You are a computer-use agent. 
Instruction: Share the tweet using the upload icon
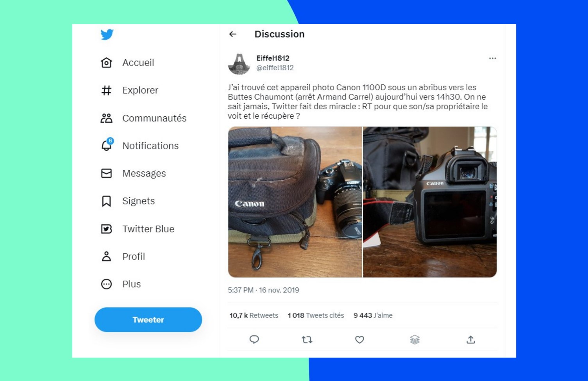[471, 340]
